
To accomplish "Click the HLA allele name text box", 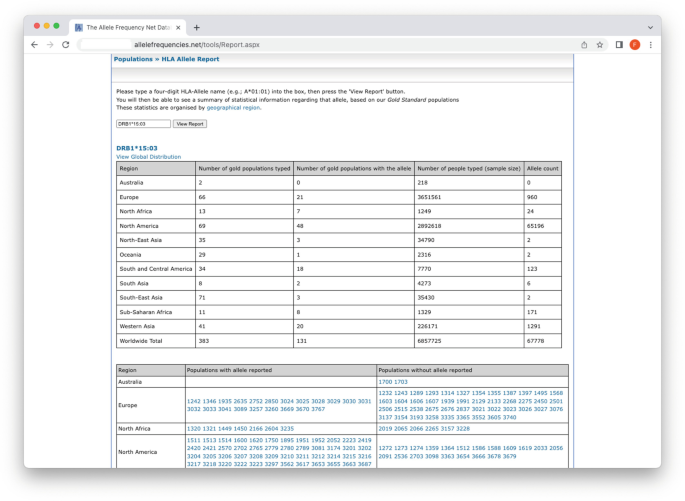I will 143,124.
